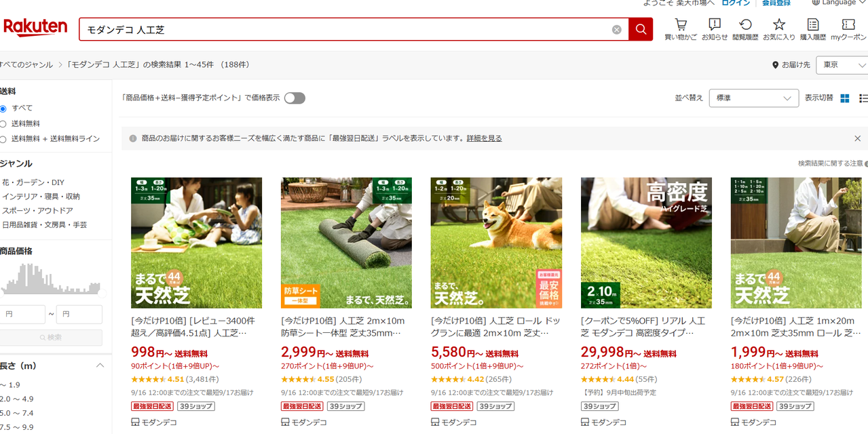The image size is (868, 434).
Task: Click the delivery location pin icon
Action: 775,65
